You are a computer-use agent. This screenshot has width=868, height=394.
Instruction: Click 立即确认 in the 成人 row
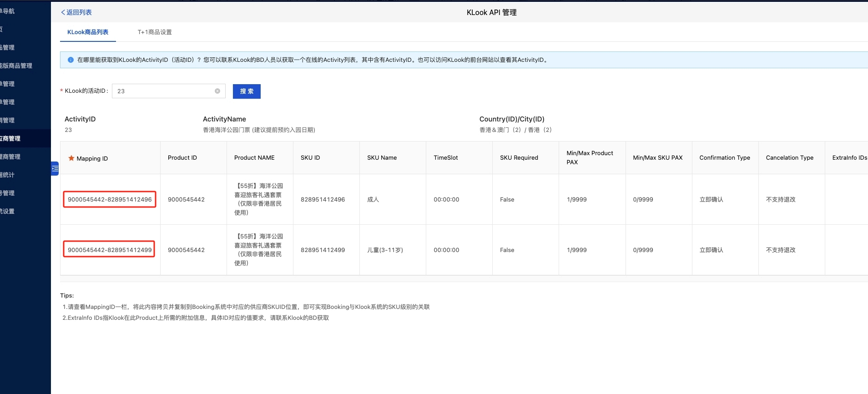(711, 199)
